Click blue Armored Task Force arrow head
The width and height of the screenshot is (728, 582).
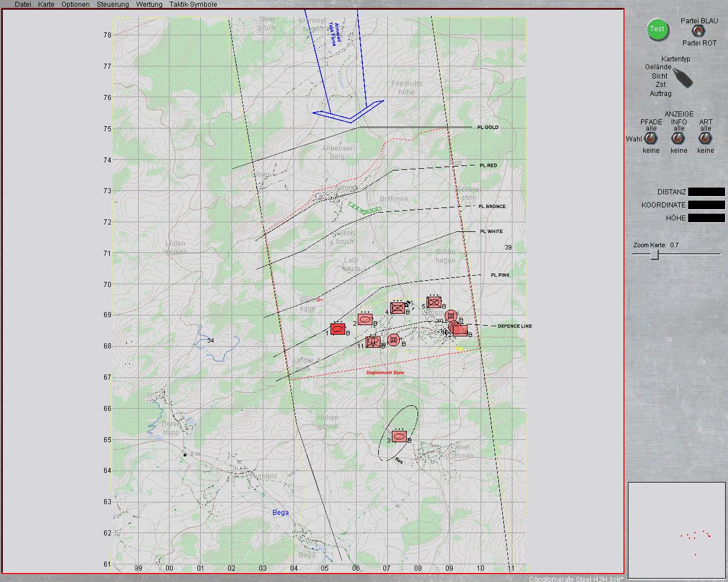(349, 114)
